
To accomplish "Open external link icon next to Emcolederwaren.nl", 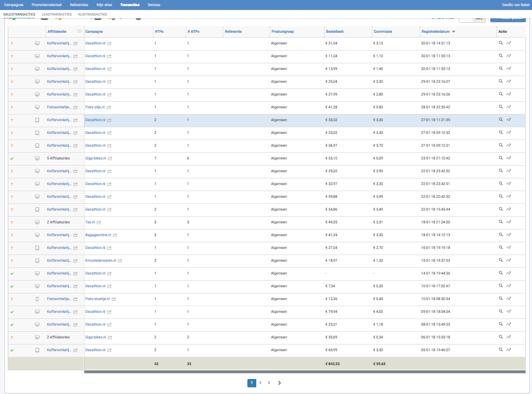I will pyautogui.click(x=120, y=261).
